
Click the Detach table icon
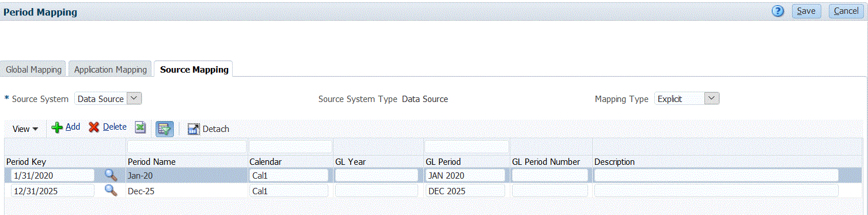click(194, 129)
